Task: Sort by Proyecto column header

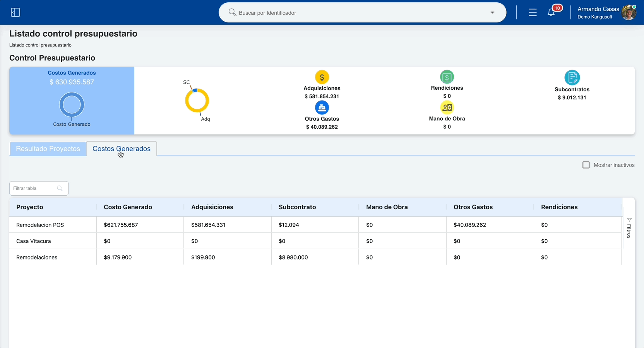Action: click(29, 207)
